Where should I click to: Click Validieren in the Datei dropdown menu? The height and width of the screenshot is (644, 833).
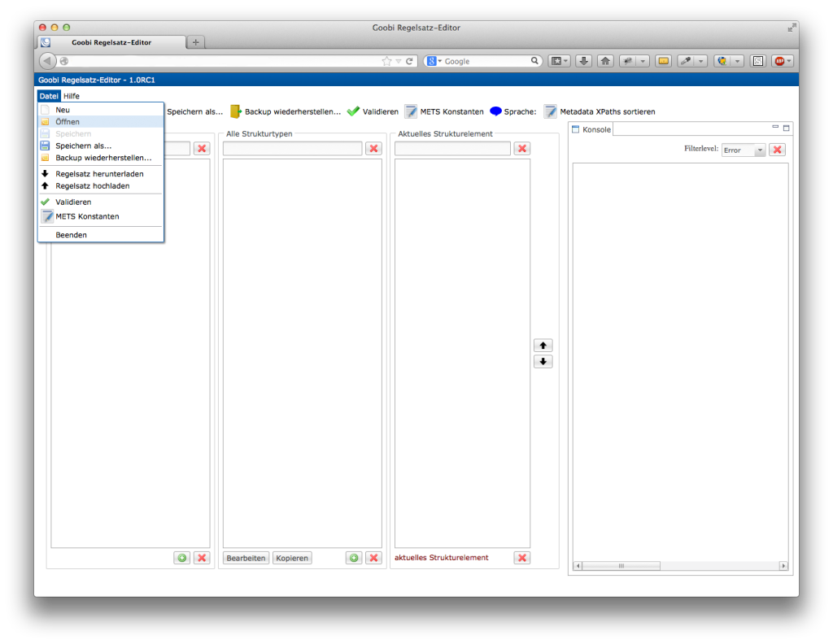click(x=100, y=202)
